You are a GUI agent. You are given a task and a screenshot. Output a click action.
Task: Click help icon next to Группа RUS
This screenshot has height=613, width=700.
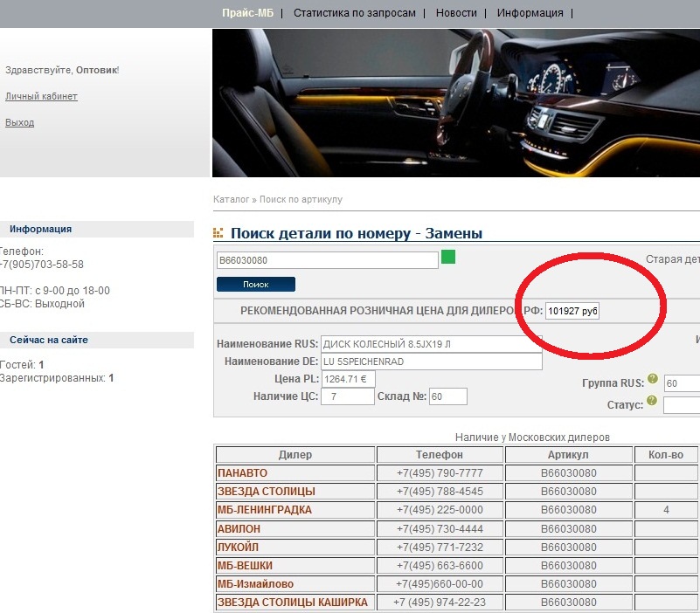(652, 378)
